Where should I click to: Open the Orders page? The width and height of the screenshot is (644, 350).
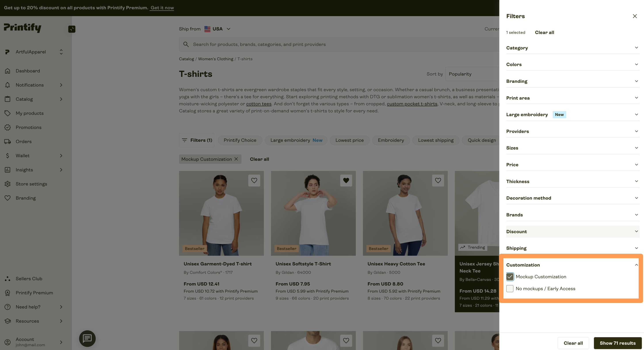click(23, 141)
